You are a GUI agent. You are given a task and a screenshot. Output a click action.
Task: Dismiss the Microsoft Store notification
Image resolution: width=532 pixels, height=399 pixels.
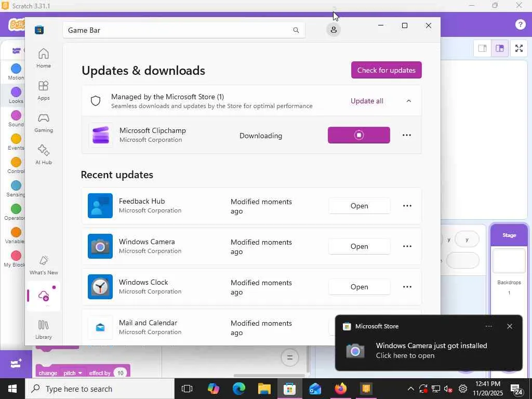click(x=509, y=326)
